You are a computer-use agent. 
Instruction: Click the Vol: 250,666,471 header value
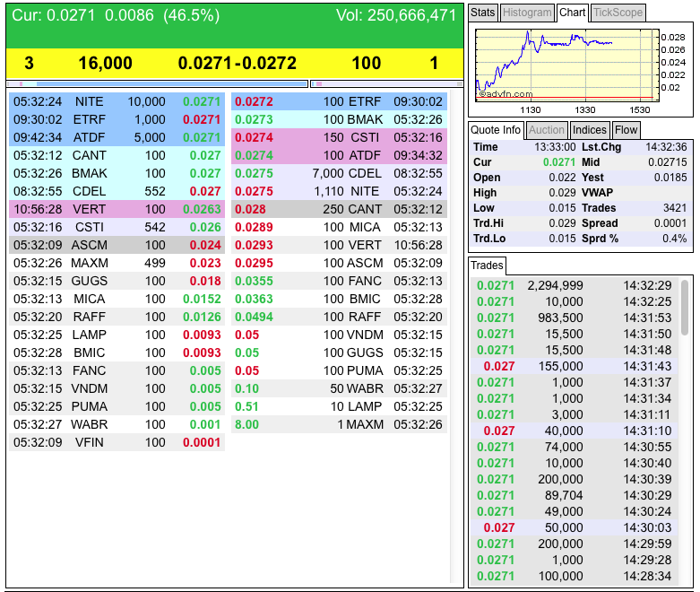[x=396, y=15]
